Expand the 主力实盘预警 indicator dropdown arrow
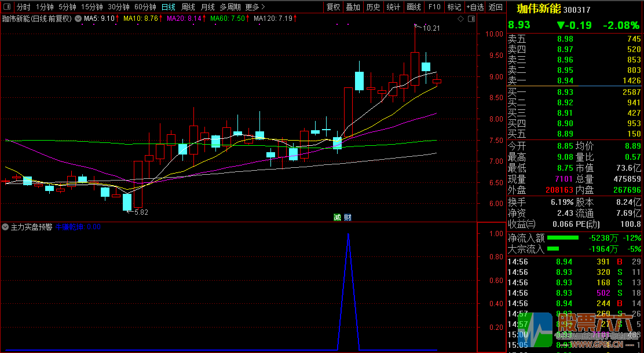Image resolution: width=644 pixels, height=353 pixels. coord(5,227)
